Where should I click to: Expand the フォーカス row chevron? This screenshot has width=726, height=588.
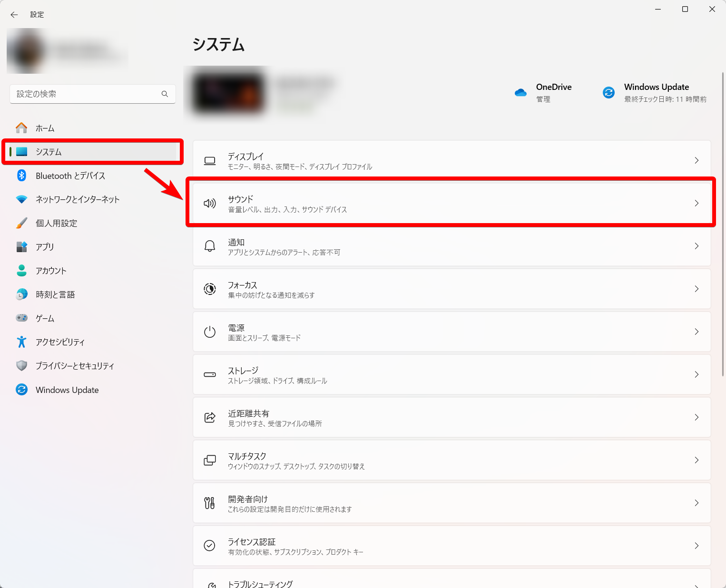[x=697, y=289]
